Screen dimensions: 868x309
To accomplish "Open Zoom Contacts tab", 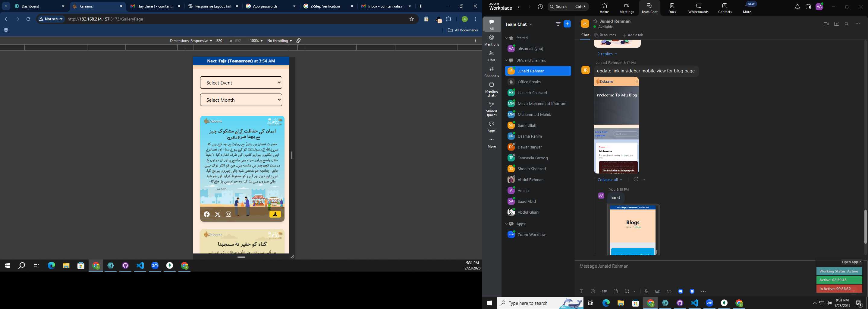I will tap(725, 8).
